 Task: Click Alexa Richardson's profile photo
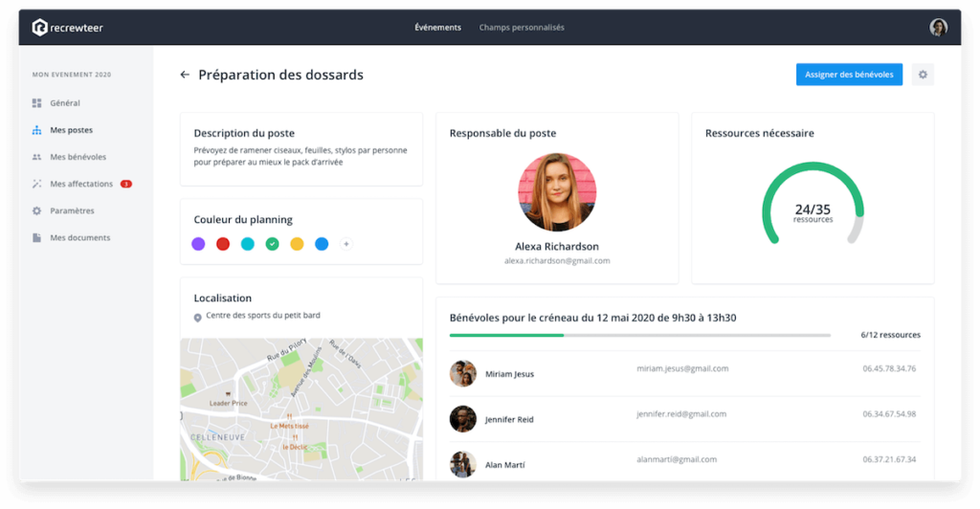pos(557,192)
